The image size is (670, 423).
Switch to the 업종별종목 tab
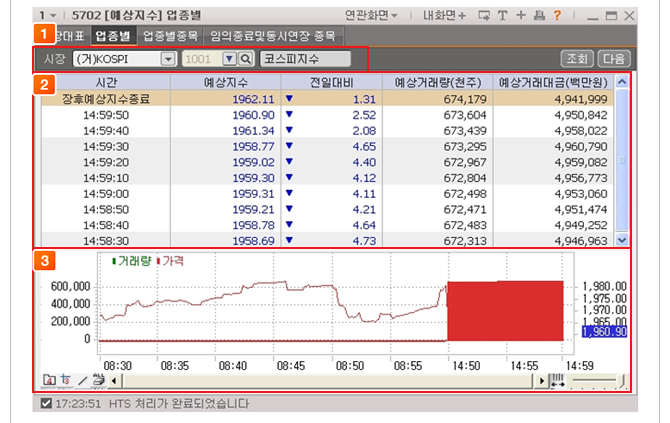pos(170,36)
